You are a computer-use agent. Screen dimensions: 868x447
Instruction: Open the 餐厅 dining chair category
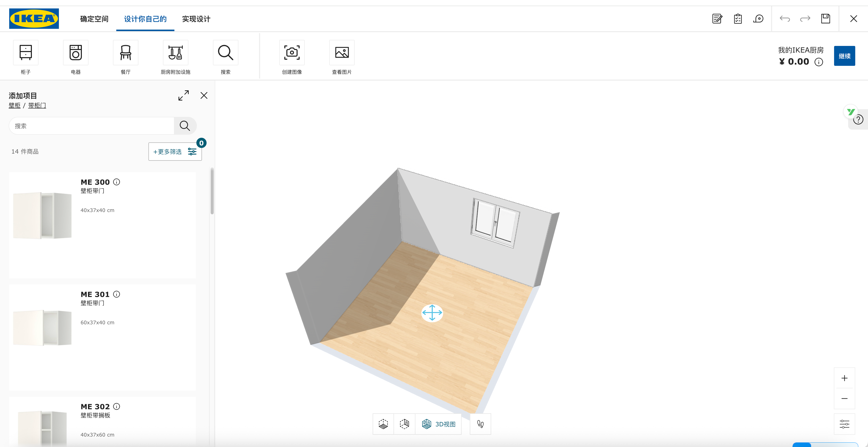click(x=125, y=53)
